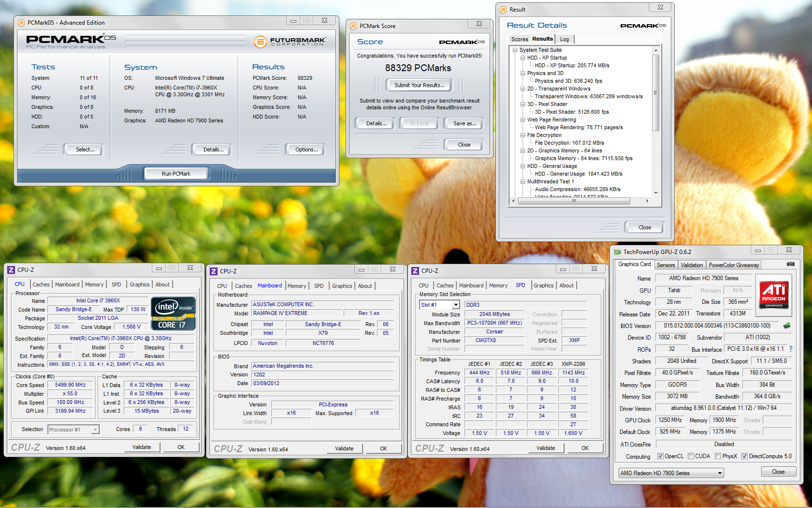The width and height of the screenshot is (812, 508).
Task: Click the Intel Core i7 logo badge
Action: point(174,314)
